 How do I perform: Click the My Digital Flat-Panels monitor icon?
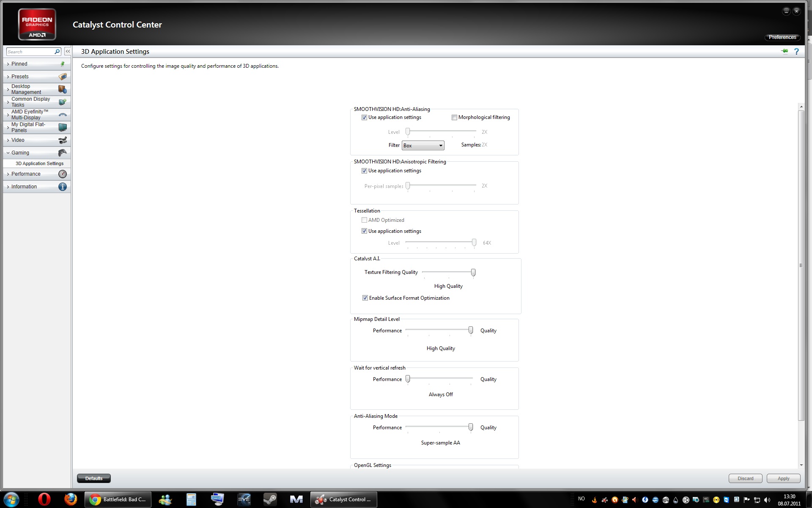pos(63,127)
